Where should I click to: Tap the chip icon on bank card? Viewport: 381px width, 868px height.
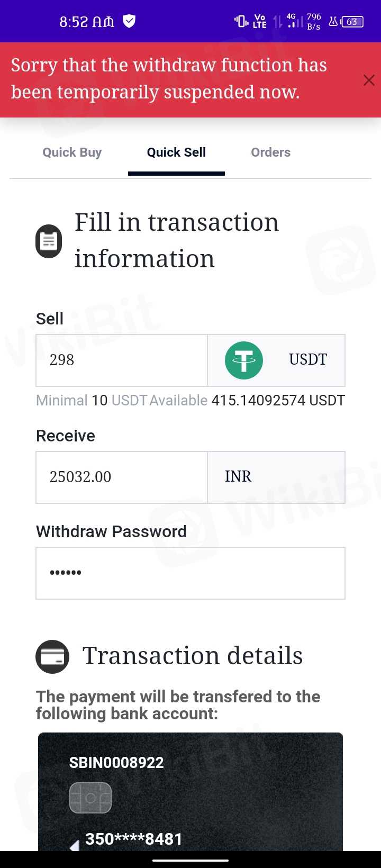(x=90, y=798)
